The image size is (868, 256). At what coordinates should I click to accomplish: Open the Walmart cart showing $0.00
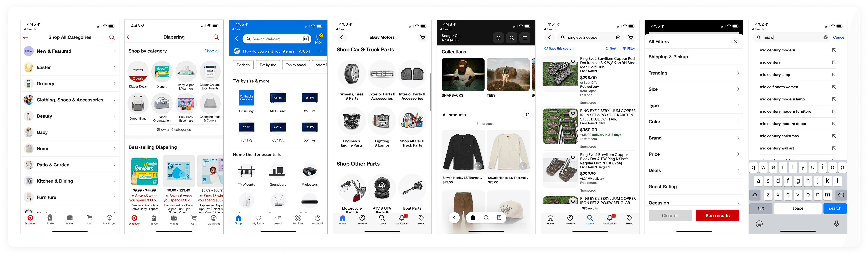[x=318, y=39]
